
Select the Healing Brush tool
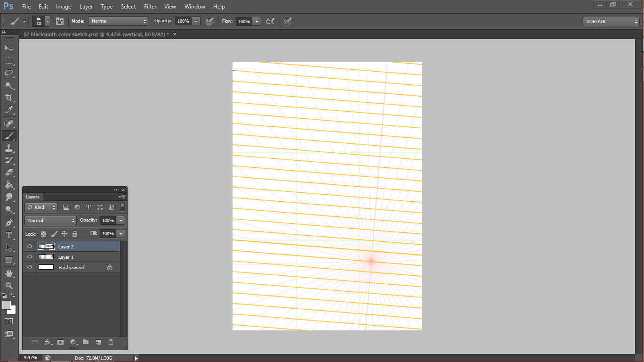tap(9, 123)
